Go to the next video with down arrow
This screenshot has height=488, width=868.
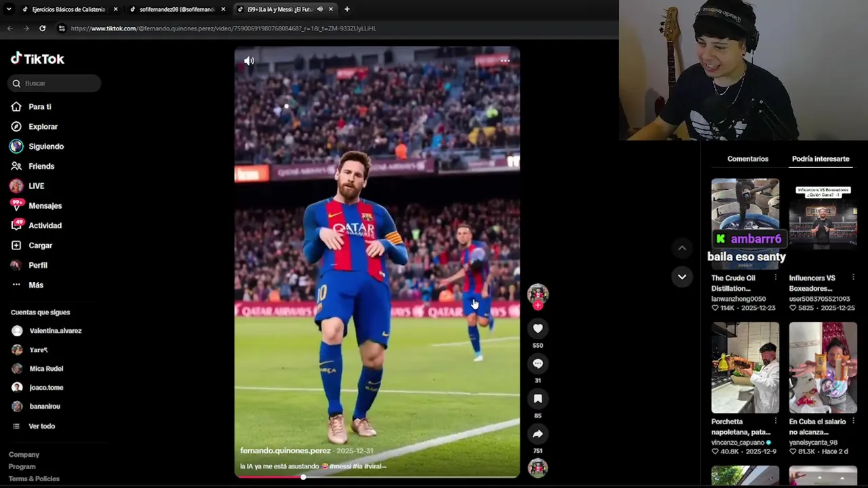pos(682,277)
